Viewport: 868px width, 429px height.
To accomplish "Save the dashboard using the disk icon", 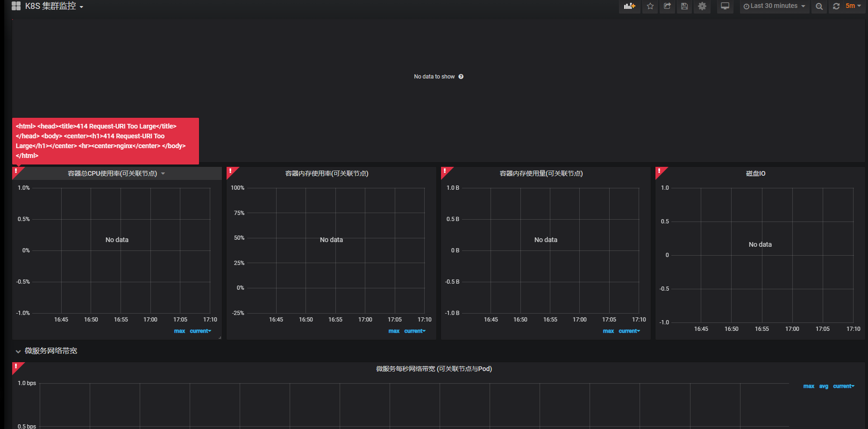I will tap(684, 6).
